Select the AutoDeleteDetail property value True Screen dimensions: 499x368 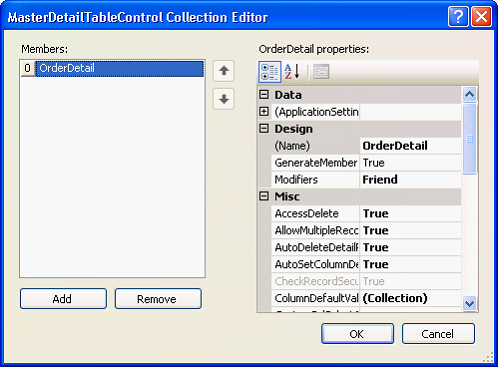pos(410,247)
